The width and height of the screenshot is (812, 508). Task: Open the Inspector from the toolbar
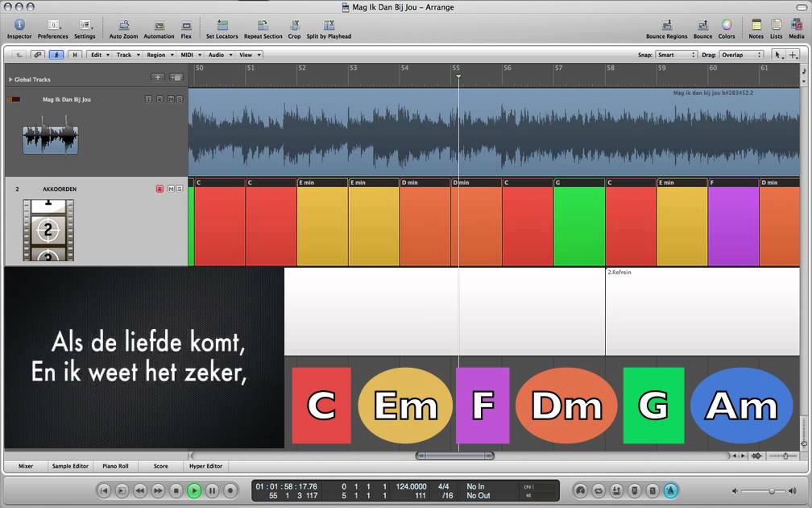point(19,28)
